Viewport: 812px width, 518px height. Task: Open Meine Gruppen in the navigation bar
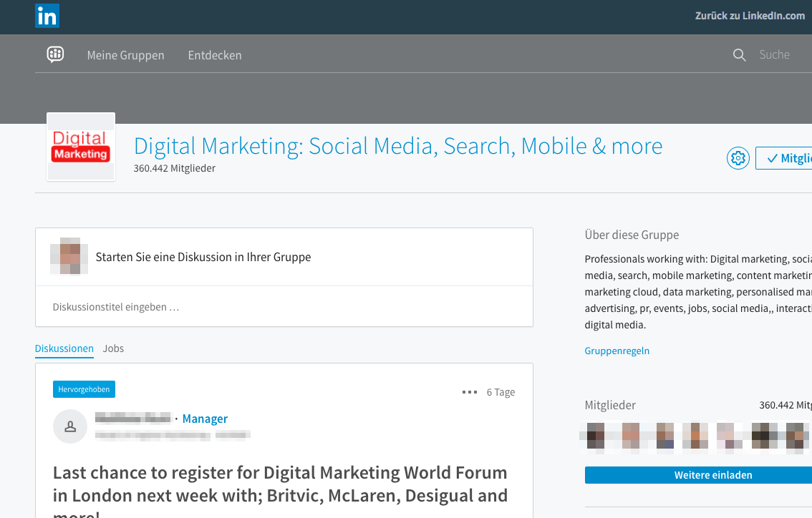[x=125, y=54]
